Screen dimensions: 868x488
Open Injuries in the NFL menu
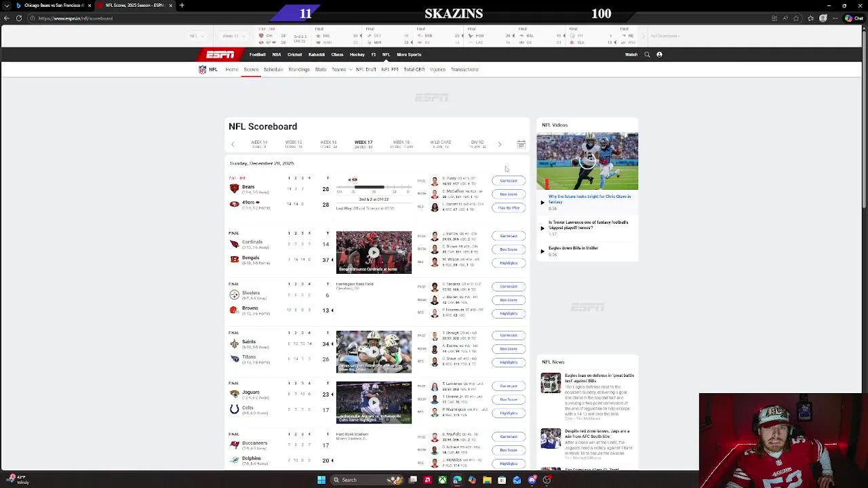tap(437, 69)
